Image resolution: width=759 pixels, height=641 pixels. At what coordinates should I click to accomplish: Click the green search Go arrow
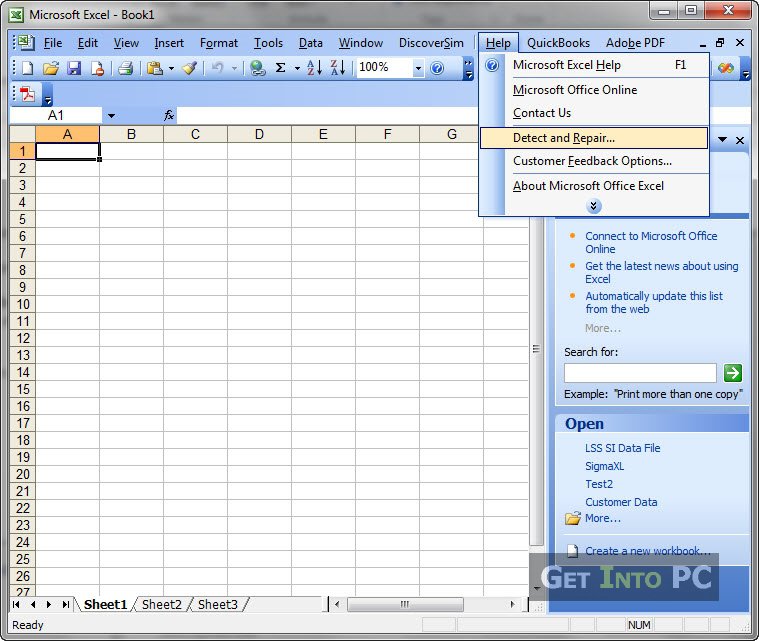(732, 373)
